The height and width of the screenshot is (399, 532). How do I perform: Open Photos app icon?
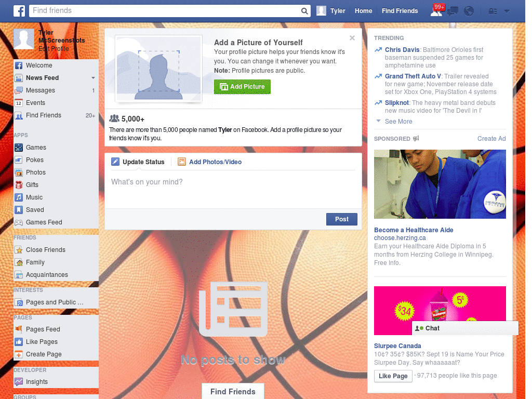(19, 172)
